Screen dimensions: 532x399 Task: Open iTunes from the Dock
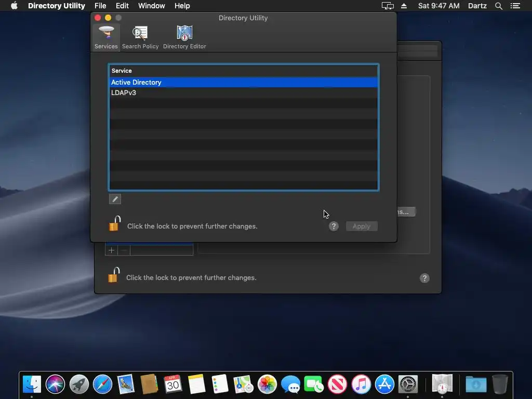tap(361, 384)
